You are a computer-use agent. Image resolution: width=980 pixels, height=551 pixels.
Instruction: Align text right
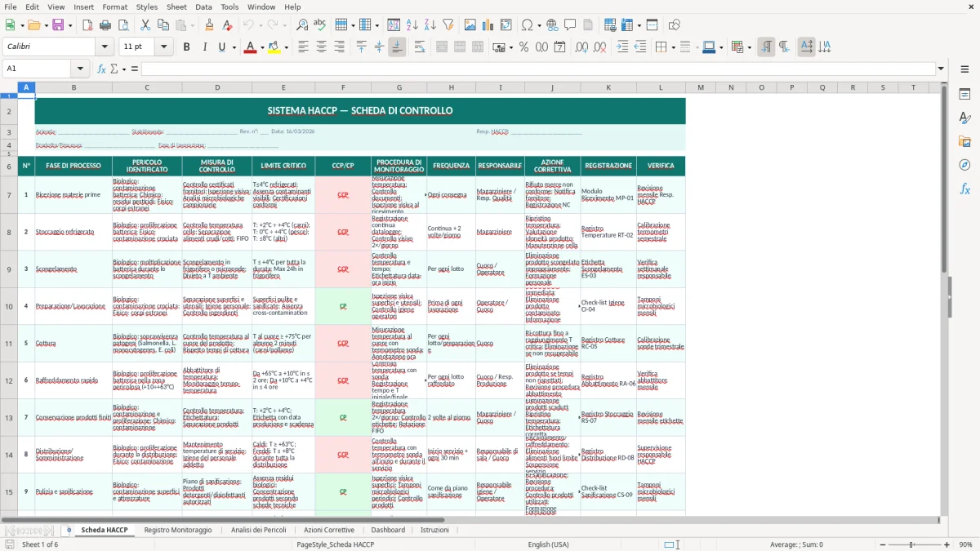click(339, 47)
